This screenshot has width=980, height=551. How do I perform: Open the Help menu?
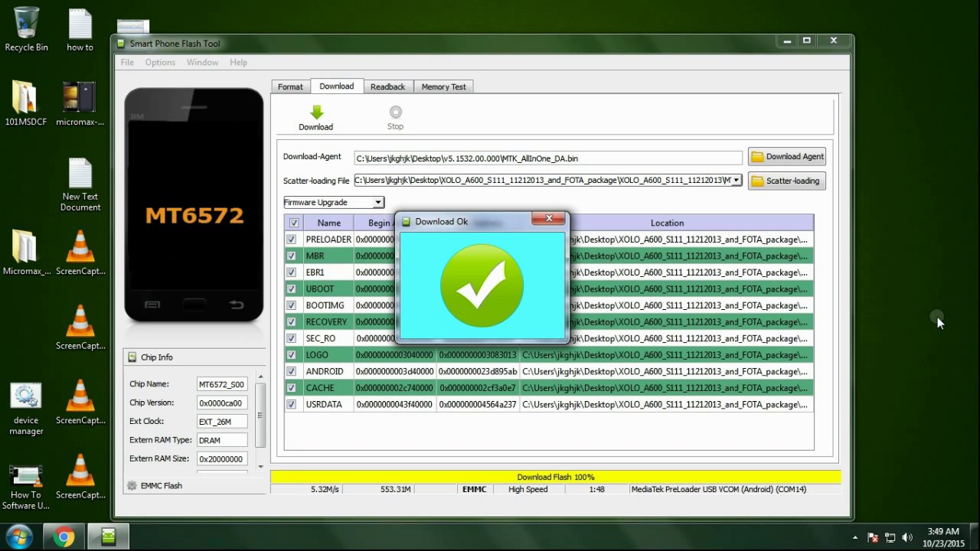pyautogui.click(x=238, y=63)
